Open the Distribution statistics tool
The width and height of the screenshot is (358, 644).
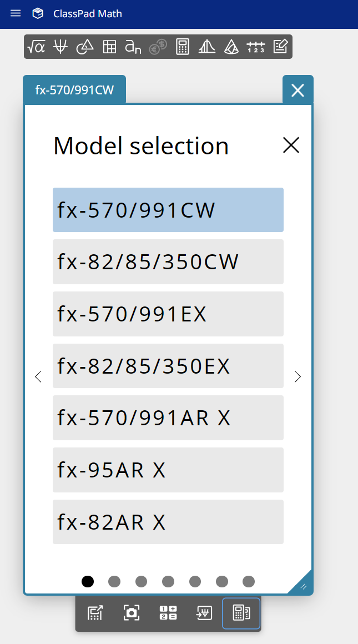(206, 47)
